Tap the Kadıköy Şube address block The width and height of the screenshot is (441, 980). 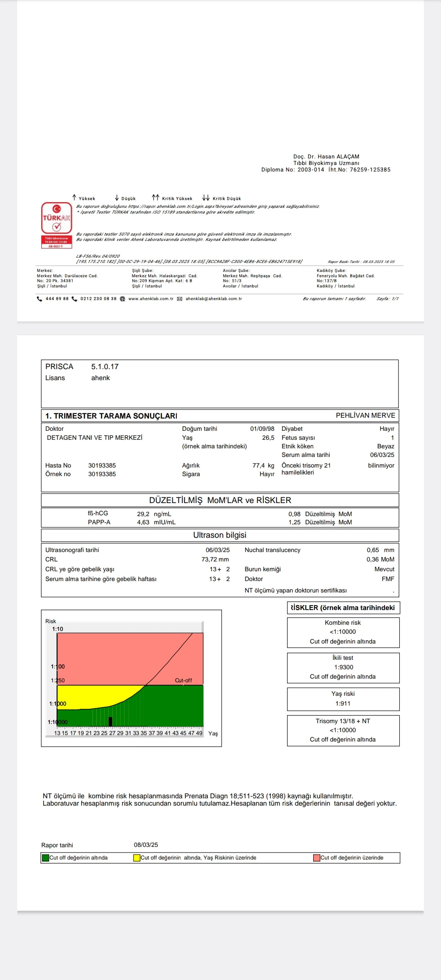345,278
